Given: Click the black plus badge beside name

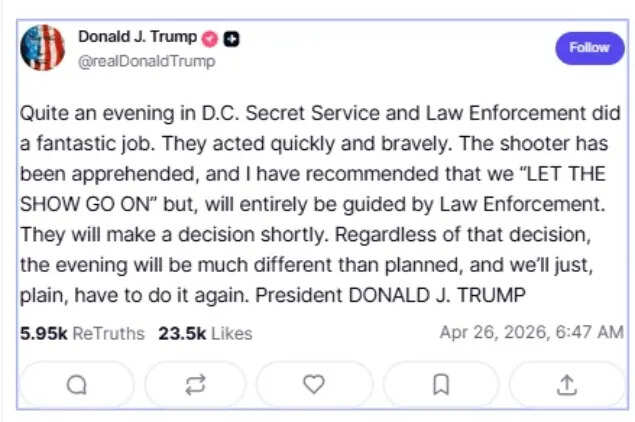Looking at the screenshot, I should point(231,39).
